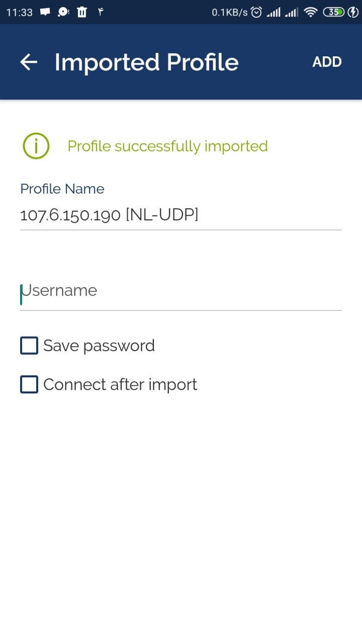Edit the Profile Name text field
Screen dimensions: 362x644
(180, 215)
